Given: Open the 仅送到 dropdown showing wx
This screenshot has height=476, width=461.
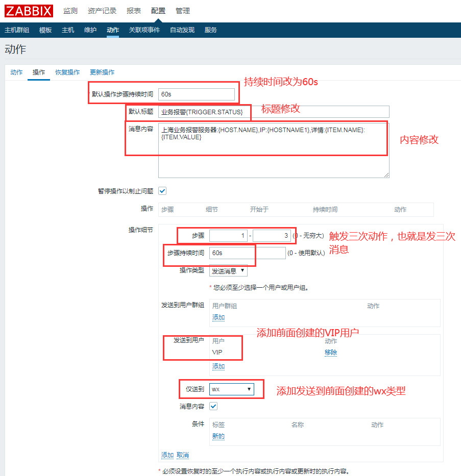Looking at the screenshot, I should click(231, 389).
